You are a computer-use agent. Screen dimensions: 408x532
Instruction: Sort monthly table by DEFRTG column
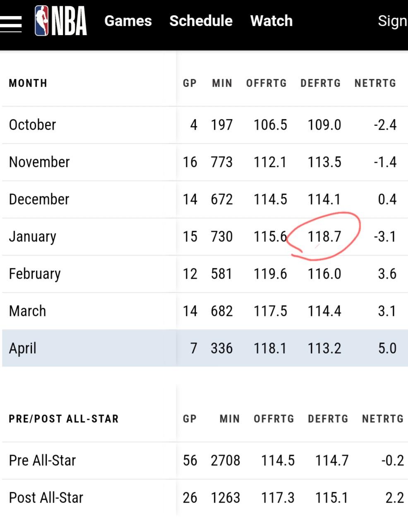(x=321, y=83)
